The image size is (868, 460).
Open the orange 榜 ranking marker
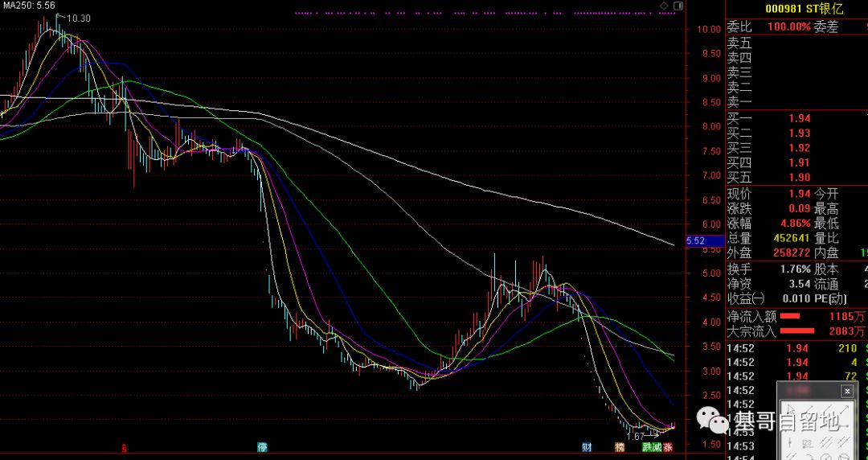point(618,447)
